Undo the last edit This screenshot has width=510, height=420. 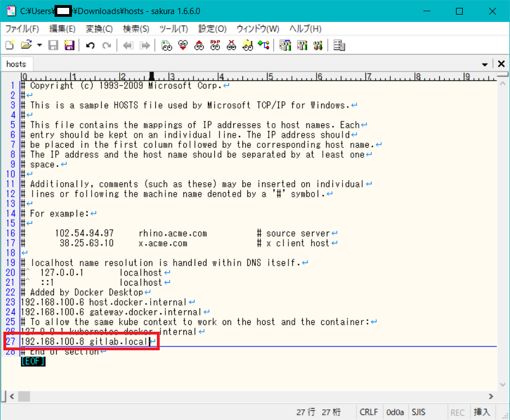91,45
